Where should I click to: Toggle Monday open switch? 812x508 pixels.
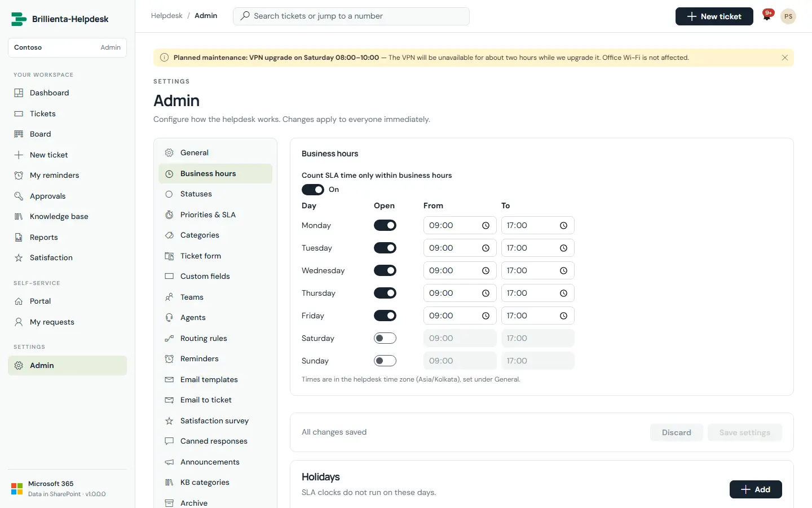pos(385,225)
